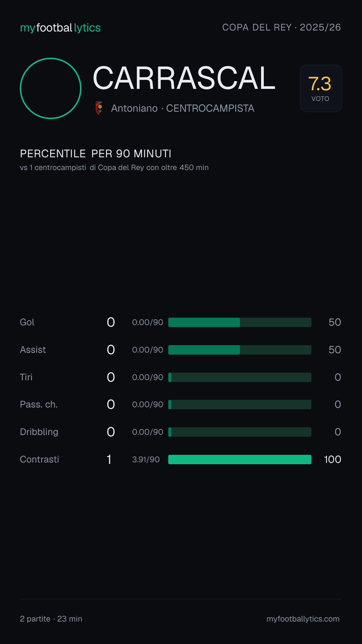362x644 pixels.
Task: Click the Antoniano CENTROCAMPISTA subtitle
Action: pyautogui.click(x=183, y=108)
